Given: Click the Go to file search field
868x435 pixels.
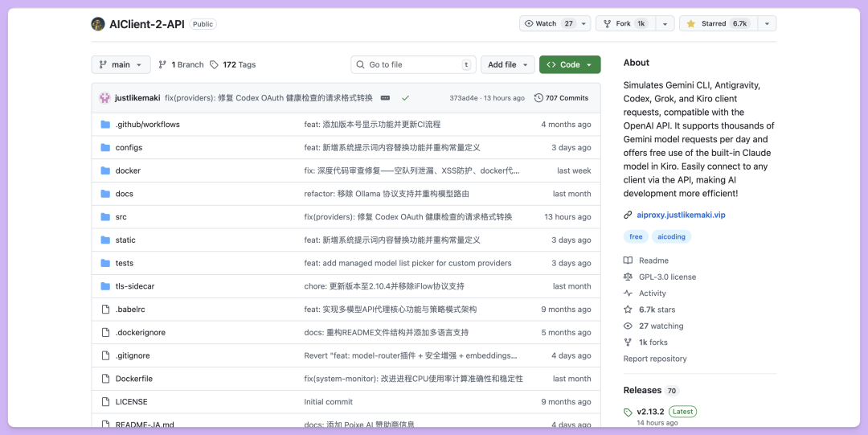Looking at the screenshot, I should (413, 64).
